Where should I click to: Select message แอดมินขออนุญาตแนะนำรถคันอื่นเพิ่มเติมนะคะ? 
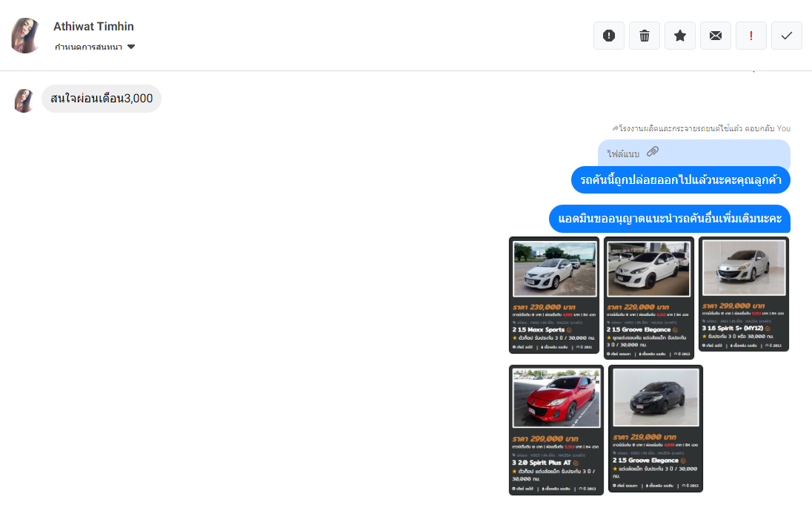click(x=670, y=219)
